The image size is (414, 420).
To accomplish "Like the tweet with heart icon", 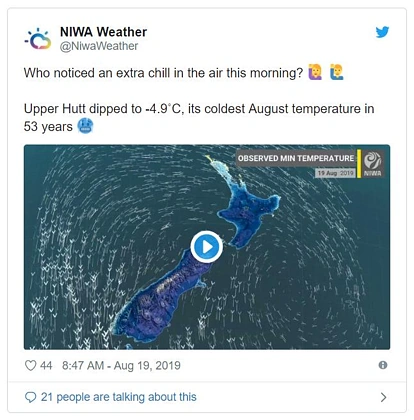I will [x=30, y=365].
